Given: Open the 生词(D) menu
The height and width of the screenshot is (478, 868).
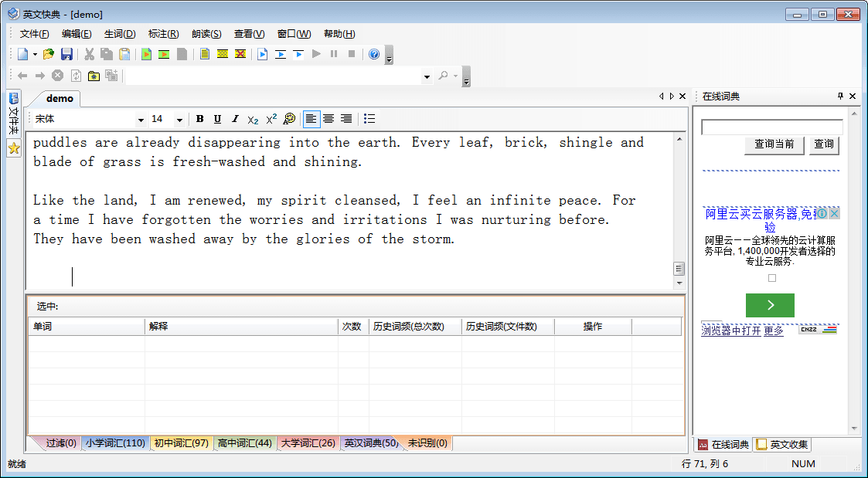Looking at the screenshot, I should pos(120,34).
